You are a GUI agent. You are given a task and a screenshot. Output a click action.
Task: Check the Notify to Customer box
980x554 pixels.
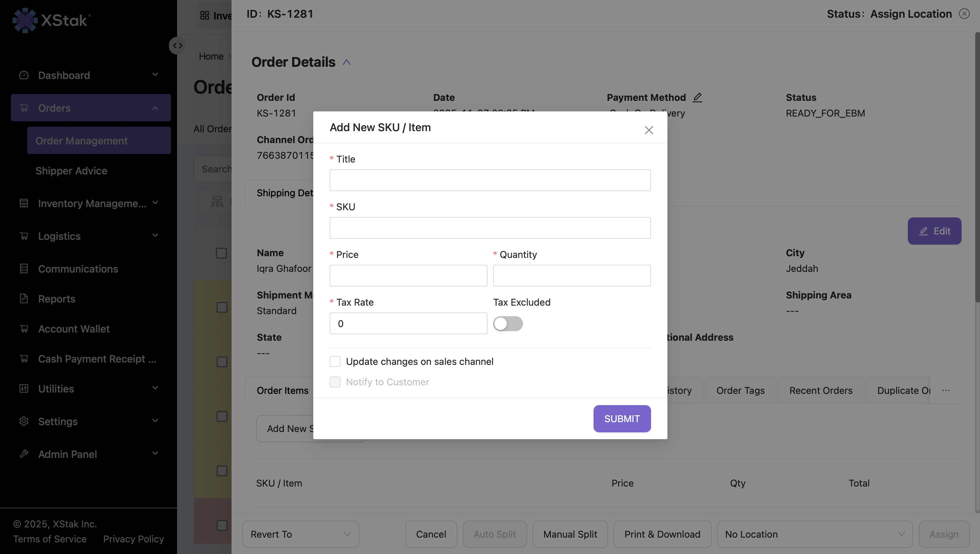tap(335, 382)
